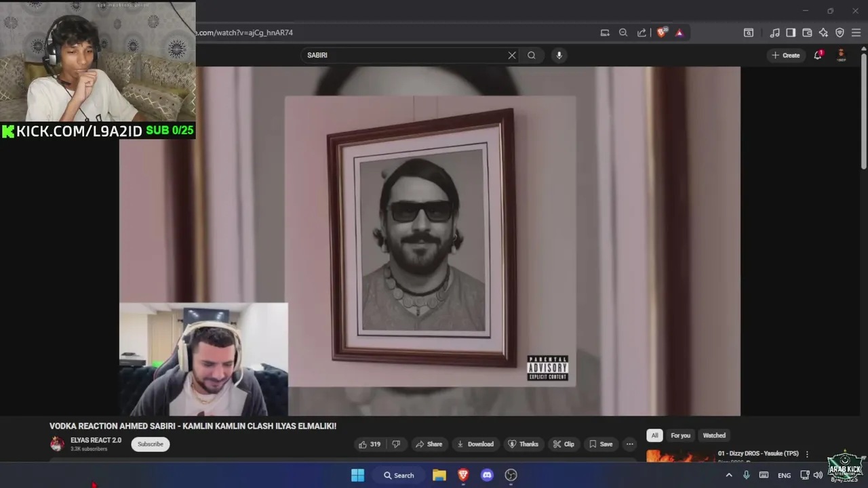Open File Explorer from the taskbar
This screenshot has width=868, height=488.
coord(439,475)
